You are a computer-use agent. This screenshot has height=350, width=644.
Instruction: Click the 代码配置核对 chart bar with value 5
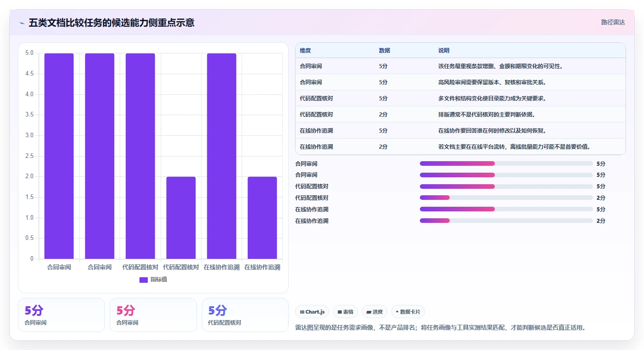(140, 156)
